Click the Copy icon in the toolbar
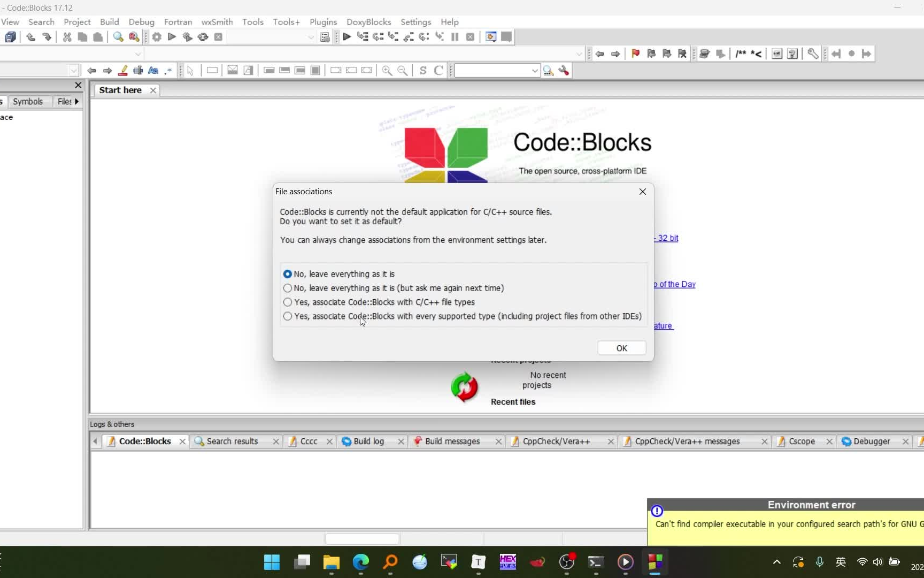Screen dimensions: 924x578 coord(82,37)
